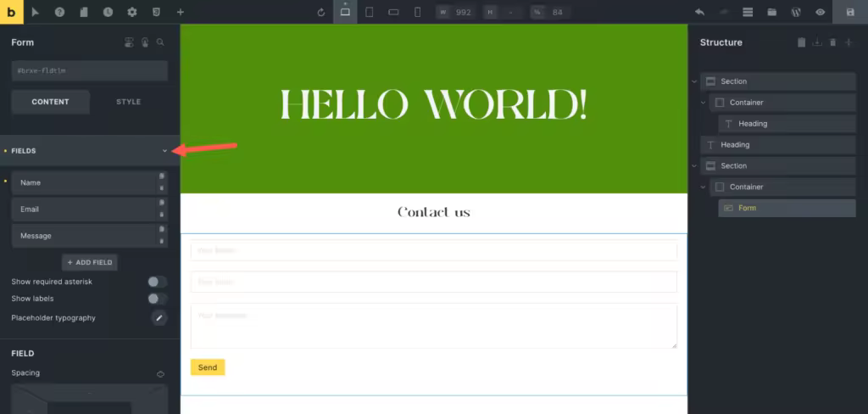Viewport: 868px width, 414px height.
Task: Click the Your Name input in canvas
Action: 433,251
